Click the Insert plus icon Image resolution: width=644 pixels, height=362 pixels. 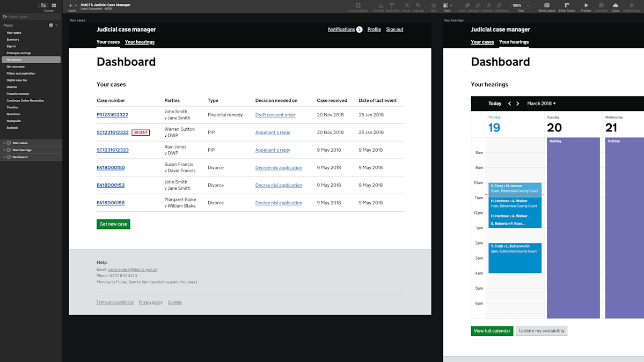(x=70, y=5)
